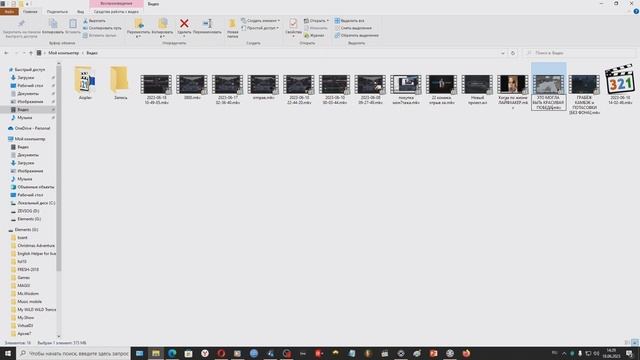Viewport: 640px width, 360px height.
Task: Open the recent locations arrow beside the forward button
Action: [24, 53]
